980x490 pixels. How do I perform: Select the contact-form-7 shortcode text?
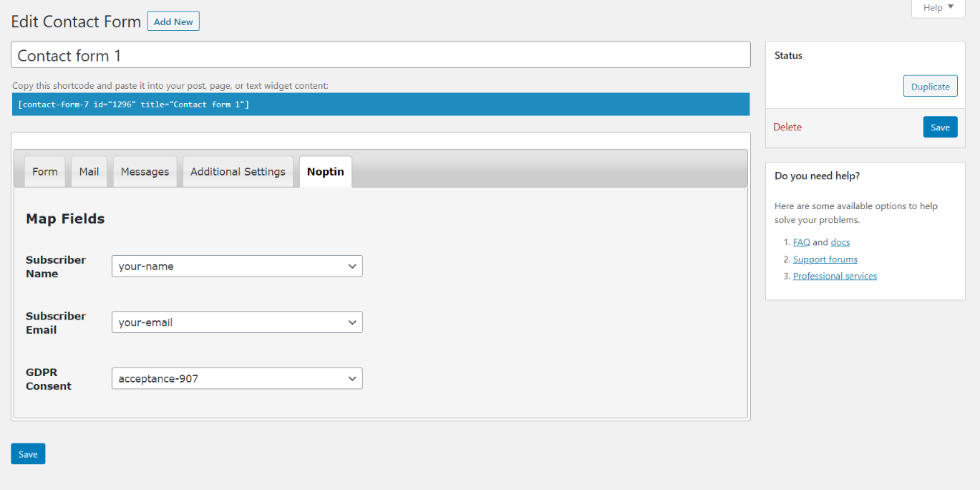pyautogui.click(x=381, y=105)
